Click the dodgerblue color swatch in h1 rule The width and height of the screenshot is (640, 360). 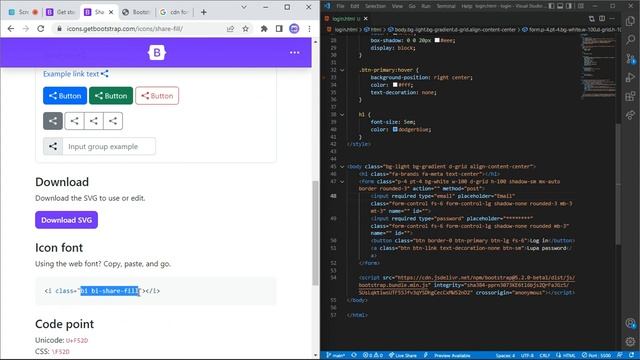pyautogui.click(x=395, y=129)
